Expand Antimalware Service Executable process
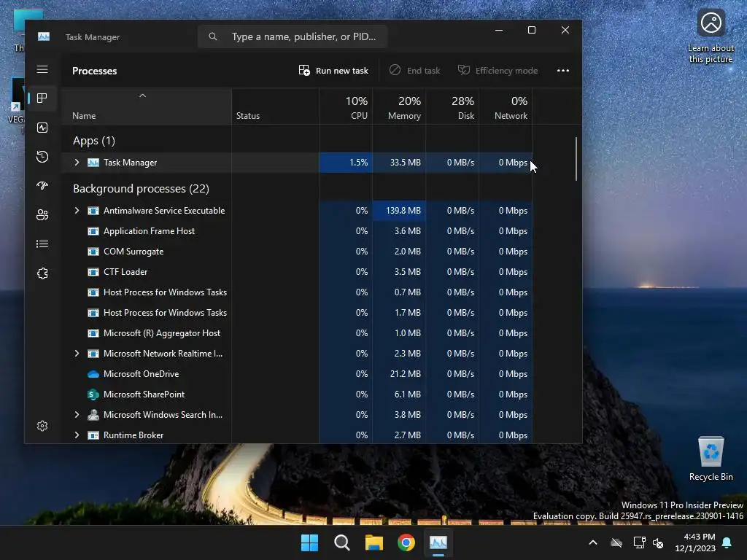 (x=77, y=211)
